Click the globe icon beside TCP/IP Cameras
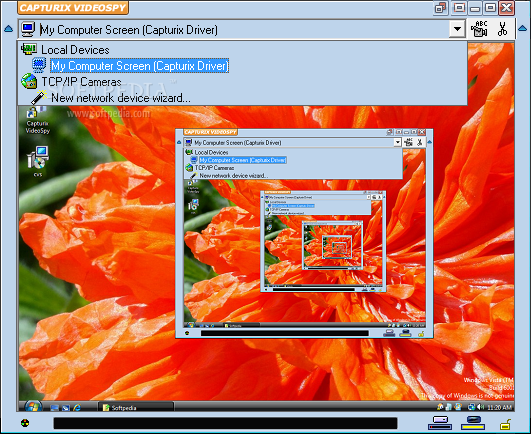Viewport: 531px width, 434px height. 29,81
